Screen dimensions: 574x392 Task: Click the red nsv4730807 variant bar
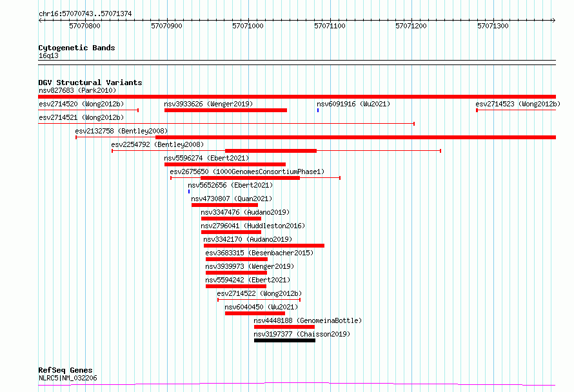tap(224, 205)
